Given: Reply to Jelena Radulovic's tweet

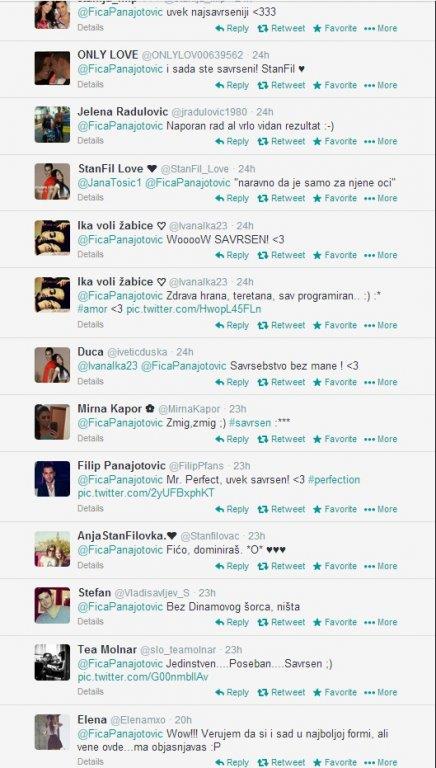Looking at the screenshot, I should [x=232, y=142].
